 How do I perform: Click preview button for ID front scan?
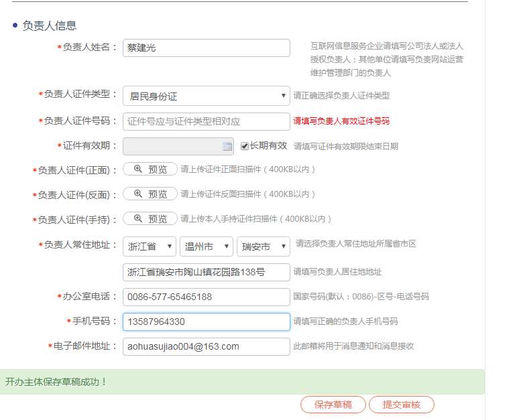point(150,169)
